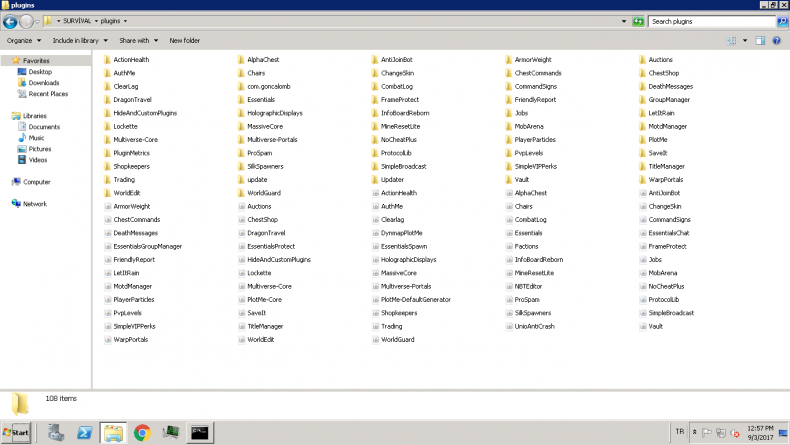
Task: Select the NBTEditor file icon
Action: tap(509, 286)
